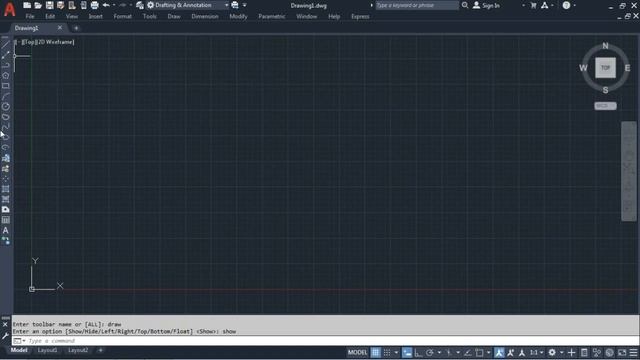The width and height of the screenshot is (640, 360).
Task: Click the Open file icon
Action: pyautogui.click(x=38, y=5)
